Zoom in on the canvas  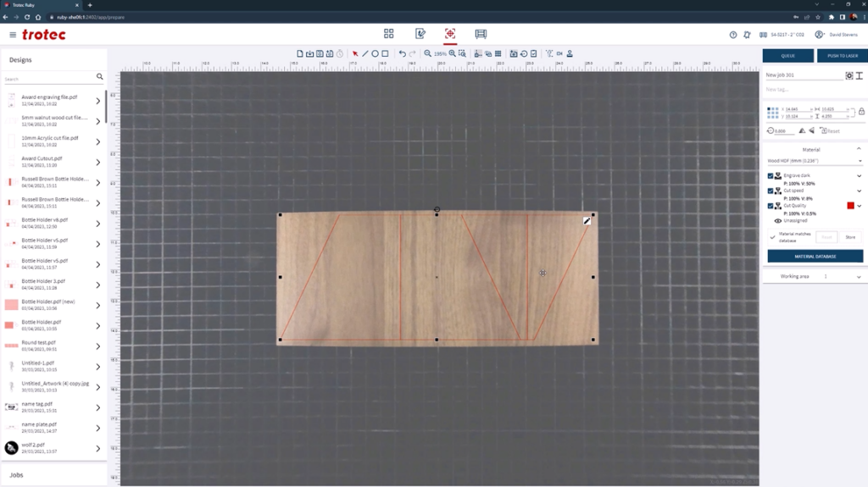pos(453,53)
